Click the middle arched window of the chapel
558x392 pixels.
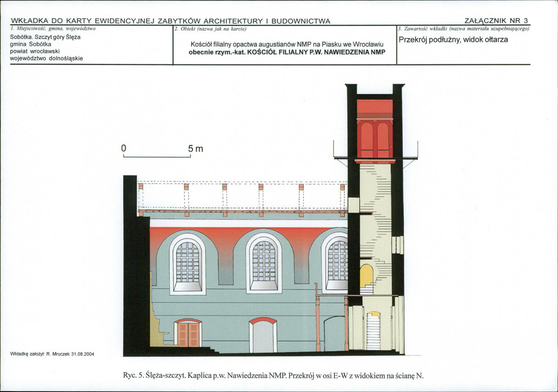pyautogui.click(x=264, y=262)
